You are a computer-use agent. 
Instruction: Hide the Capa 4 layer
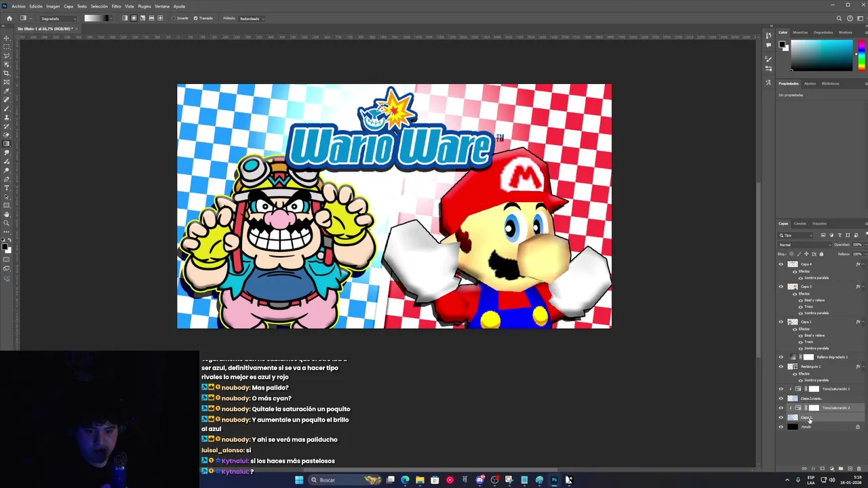click(x=781, y=264)
